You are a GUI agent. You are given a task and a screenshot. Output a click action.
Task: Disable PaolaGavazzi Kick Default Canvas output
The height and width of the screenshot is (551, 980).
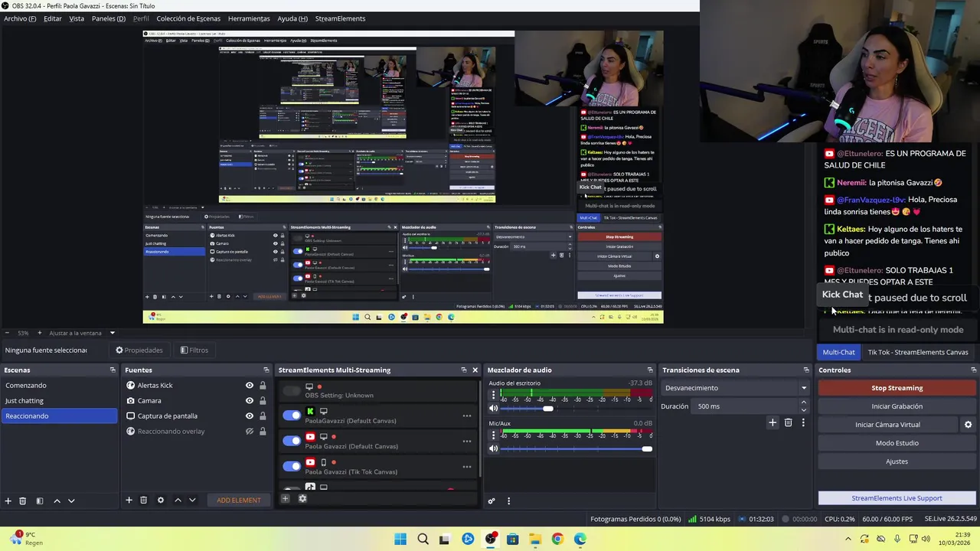coord(292,416)
